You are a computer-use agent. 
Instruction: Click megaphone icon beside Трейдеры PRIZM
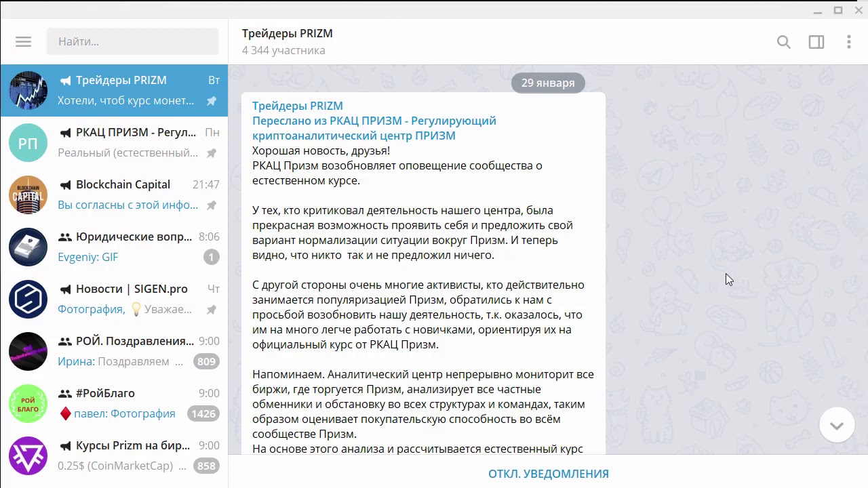pyautogui.click(x=65, y=81)
